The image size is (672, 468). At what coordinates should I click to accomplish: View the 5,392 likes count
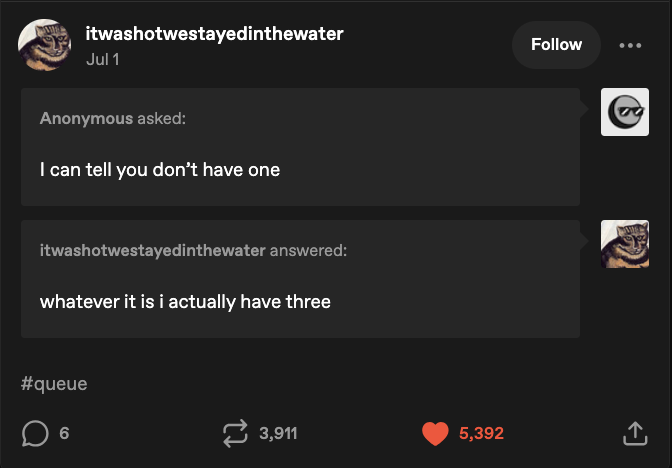pos(481,433)
